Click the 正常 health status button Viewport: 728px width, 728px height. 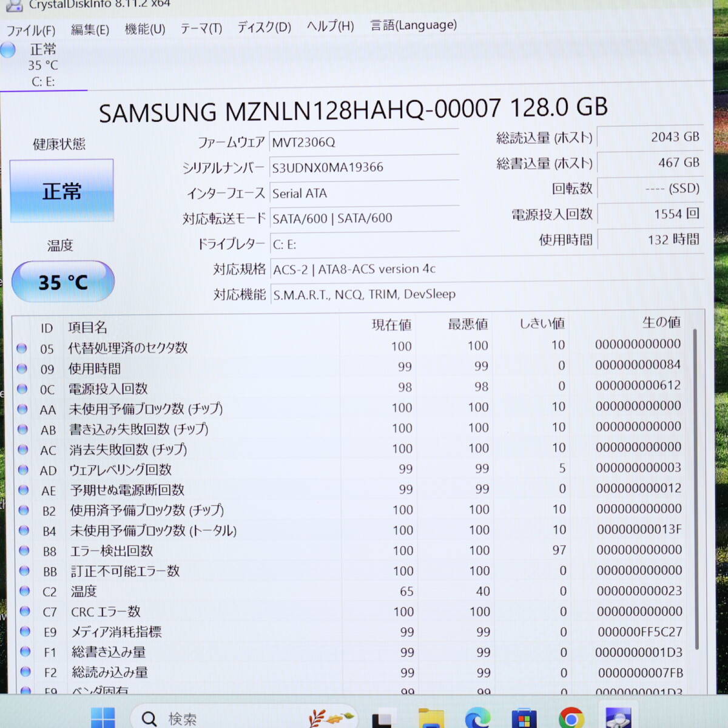click(x=62, y=191)
